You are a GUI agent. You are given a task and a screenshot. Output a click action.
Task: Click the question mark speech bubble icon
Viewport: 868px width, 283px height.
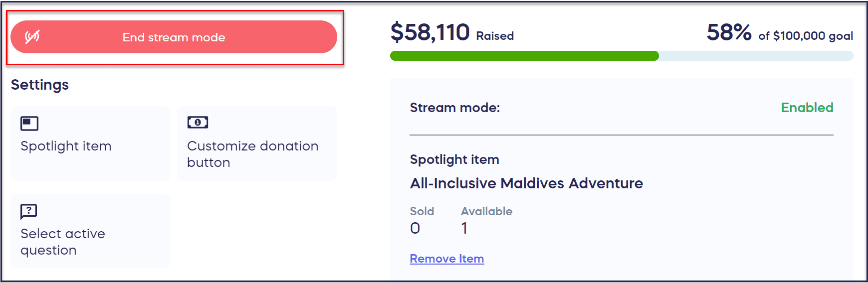coord(29,211)
